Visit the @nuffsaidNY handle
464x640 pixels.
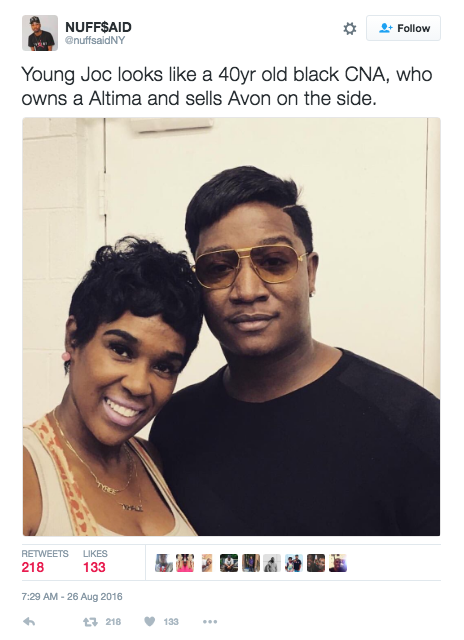[x=95, y=40]
